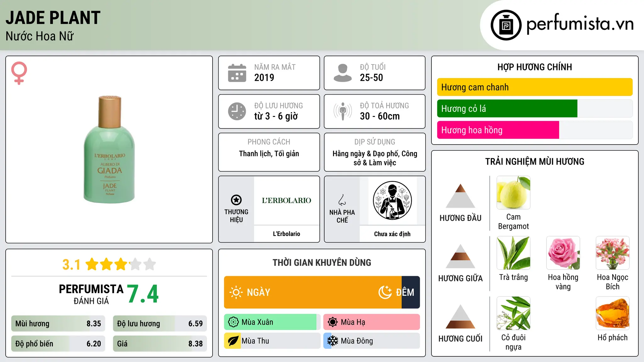644x362 pixels.
Task: Select the PERFUMISTA ĐÁNH GIÁ label
Action: 91,294
